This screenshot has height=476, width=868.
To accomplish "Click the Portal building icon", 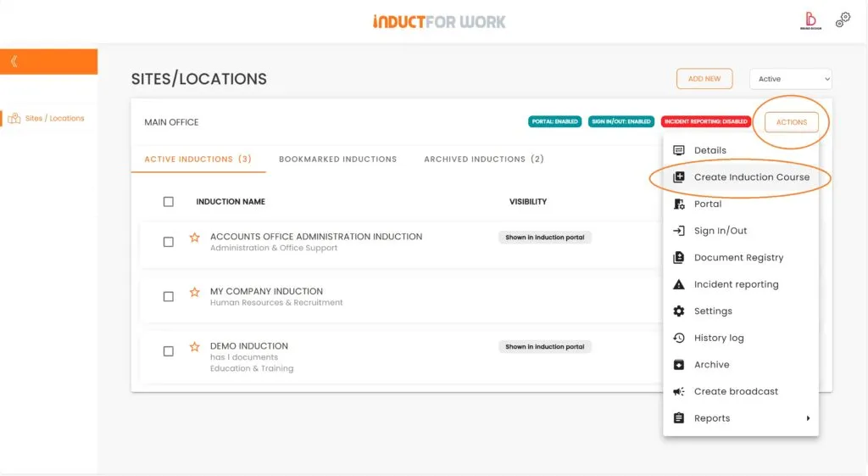I will (679, 204).
